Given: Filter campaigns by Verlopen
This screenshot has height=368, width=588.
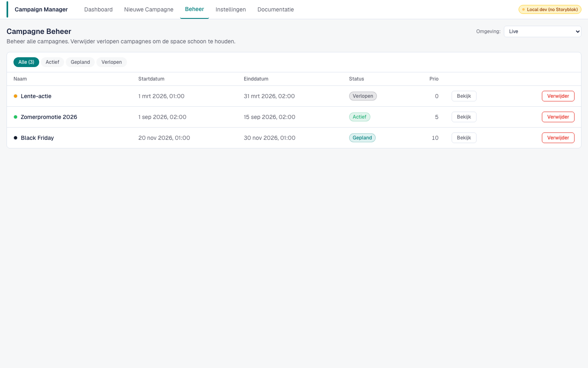Looking at the screenshot, I should 111,62.
